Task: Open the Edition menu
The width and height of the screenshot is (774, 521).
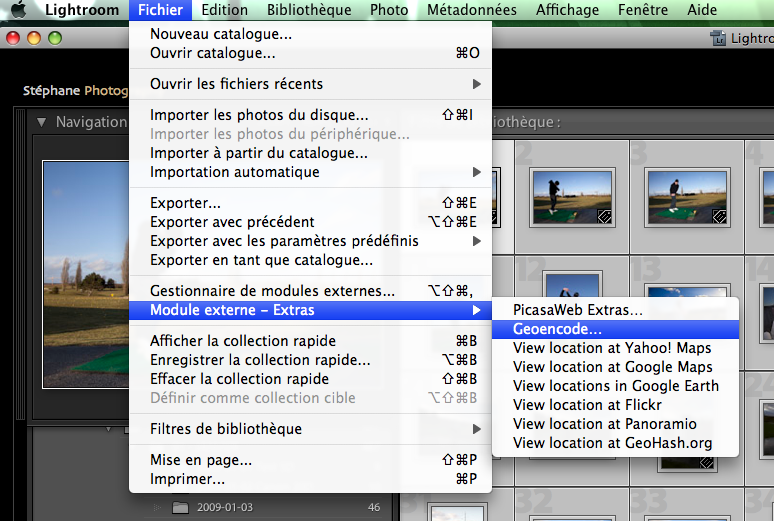Action: click(224, 9)
